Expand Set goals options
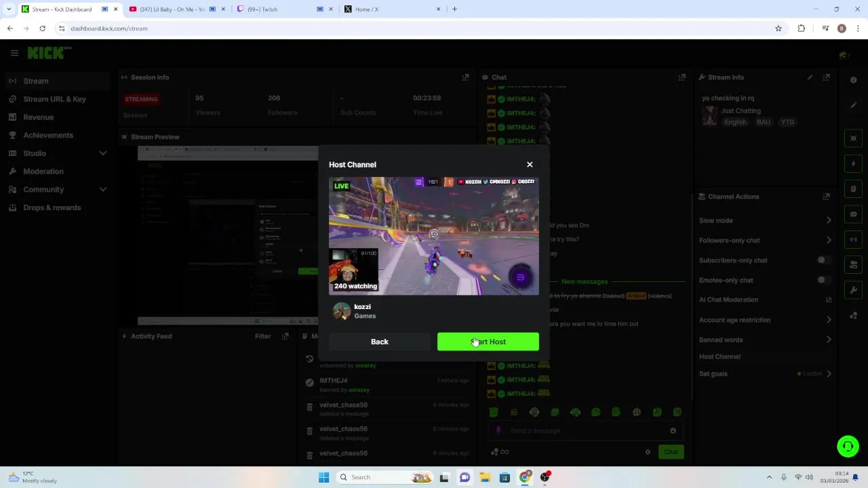This screenshot has width=868, height=488. pos(765,373)
